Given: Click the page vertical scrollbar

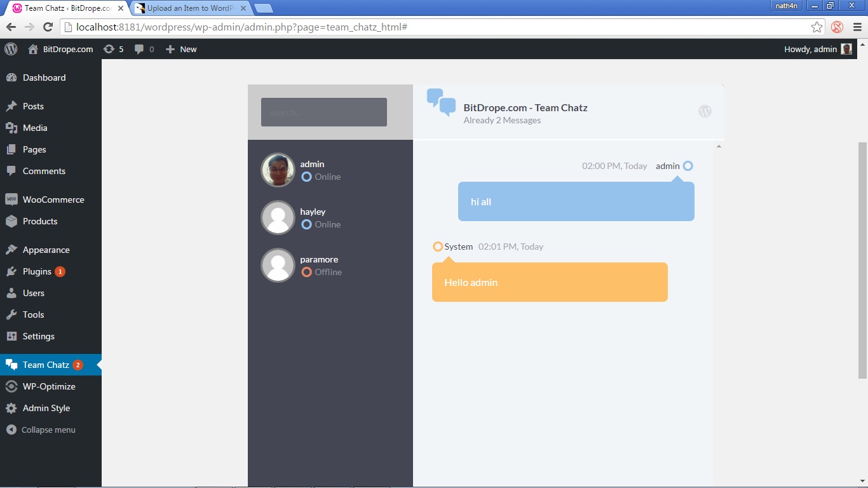Looking at the screenshot, I should pos(862,260).
